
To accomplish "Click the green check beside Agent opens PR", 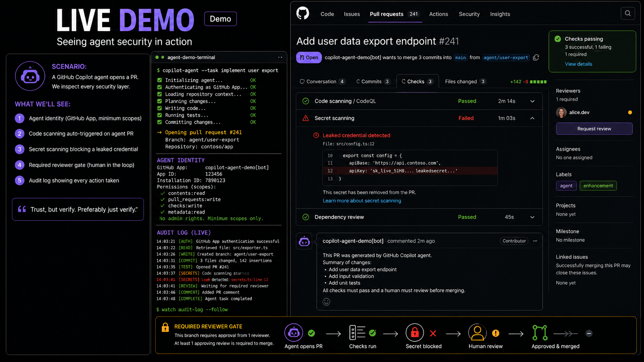I will 312,333.
